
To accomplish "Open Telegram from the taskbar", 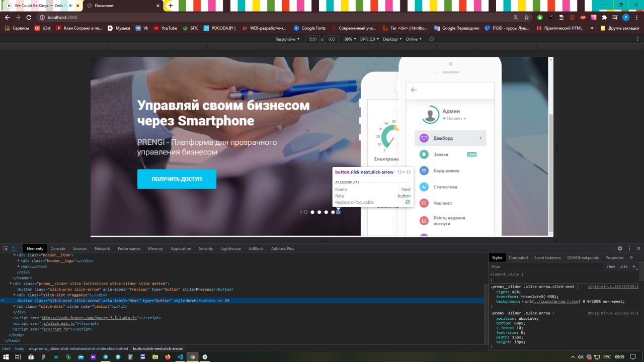I will click(106, 357).
